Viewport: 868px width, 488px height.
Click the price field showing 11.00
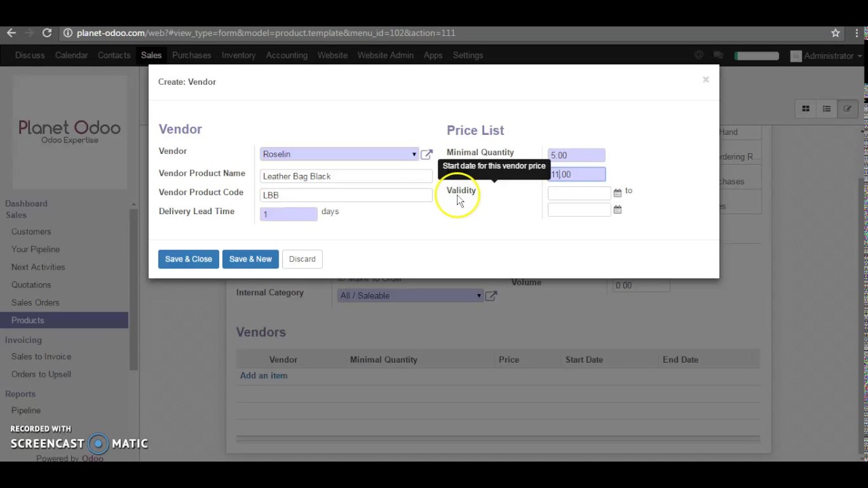point(576,174)
